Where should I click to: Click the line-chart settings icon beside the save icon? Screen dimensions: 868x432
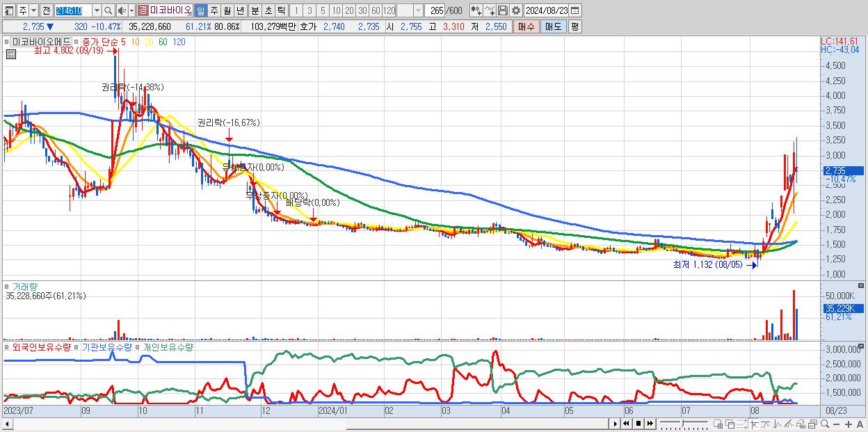point(490,11)
